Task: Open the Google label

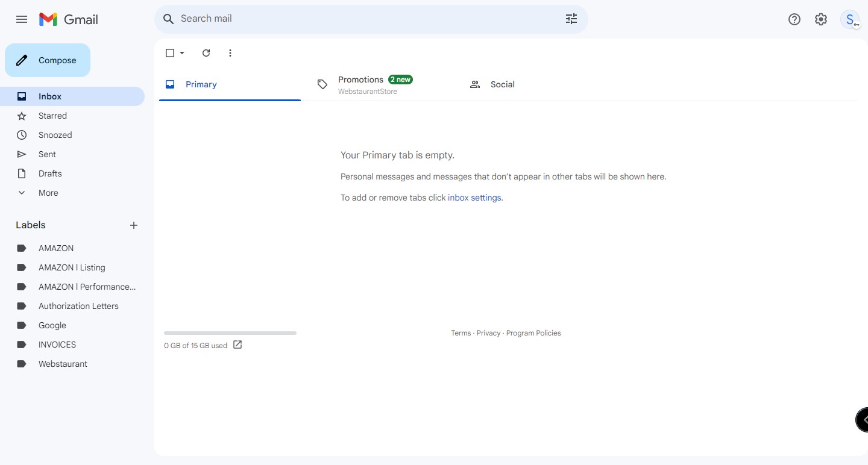Action: [x=72, y=325]
